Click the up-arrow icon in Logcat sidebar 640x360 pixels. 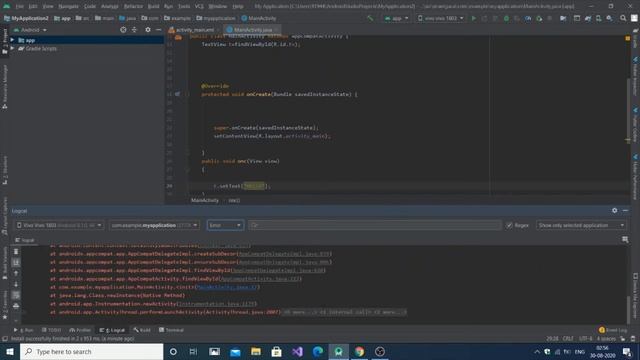16,273
